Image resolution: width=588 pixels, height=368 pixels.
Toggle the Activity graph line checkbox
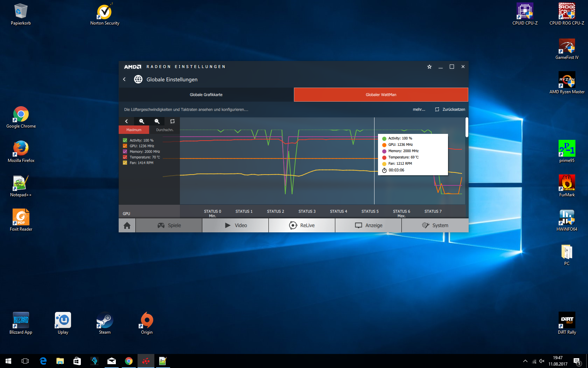(125, 140)
